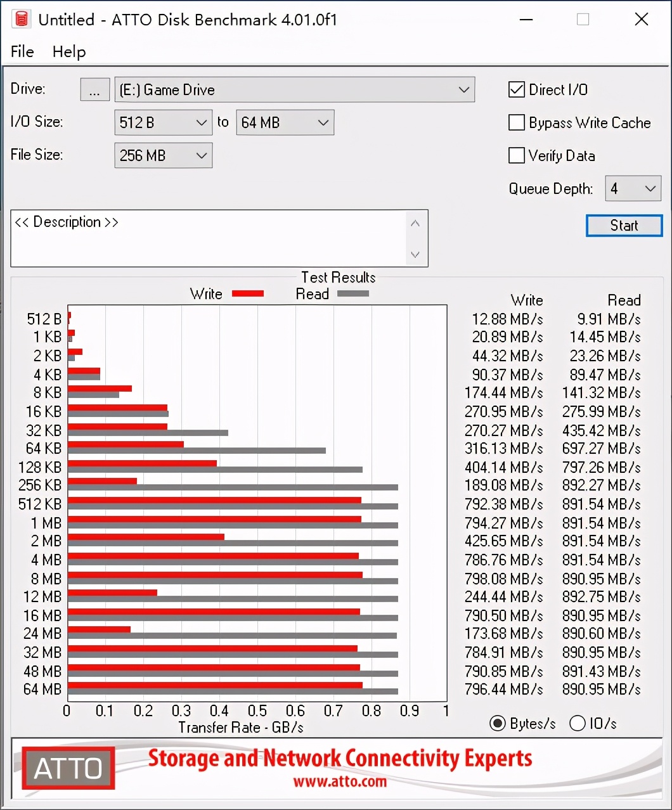This screenshot has width=672, height=810.
Task: Click the 2 MB write value 425.65 MB/s
Action: 504,541
